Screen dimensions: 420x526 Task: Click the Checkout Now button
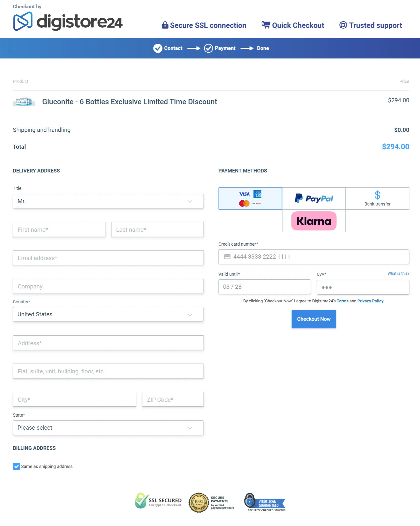pos(314,319)
